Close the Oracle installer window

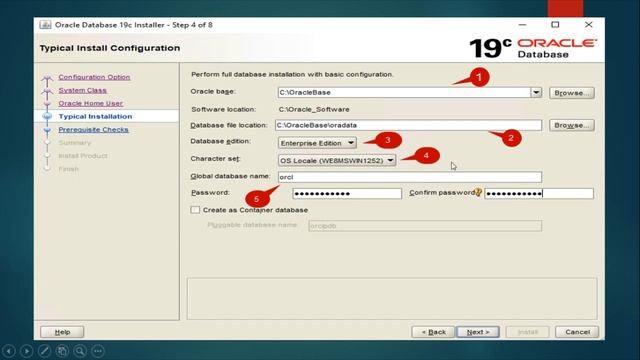(x=589, y=24)
